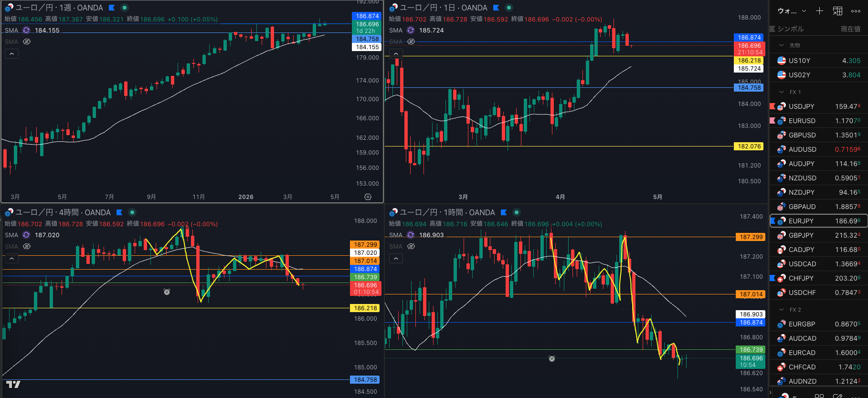Click the TradingView logo on the 4-hour chart

point(13,384)
